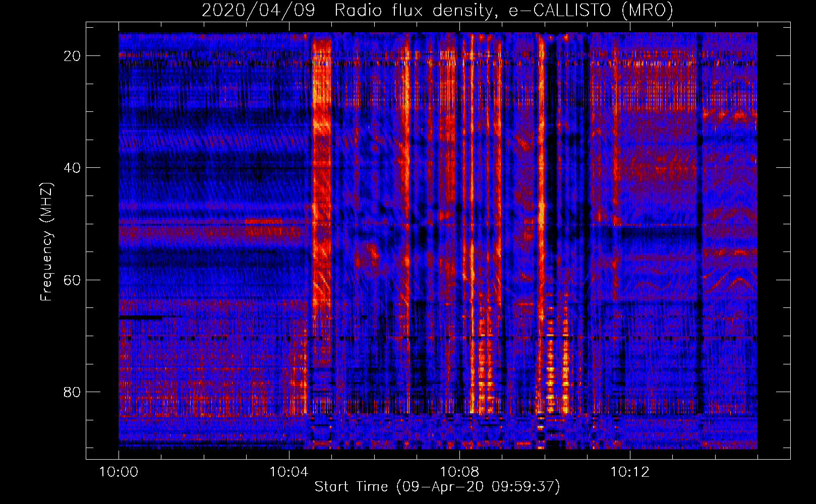The image size is (816, 504).
Task: Click the '10:12' time tick label
Action: coord(630,472)
